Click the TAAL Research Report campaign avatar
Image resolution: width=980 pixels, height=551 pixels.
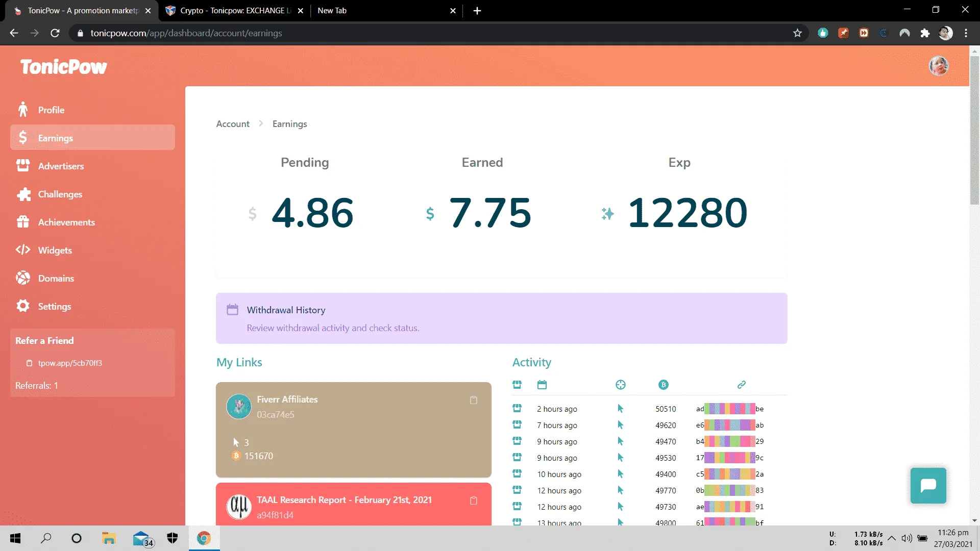coord(239,507)
